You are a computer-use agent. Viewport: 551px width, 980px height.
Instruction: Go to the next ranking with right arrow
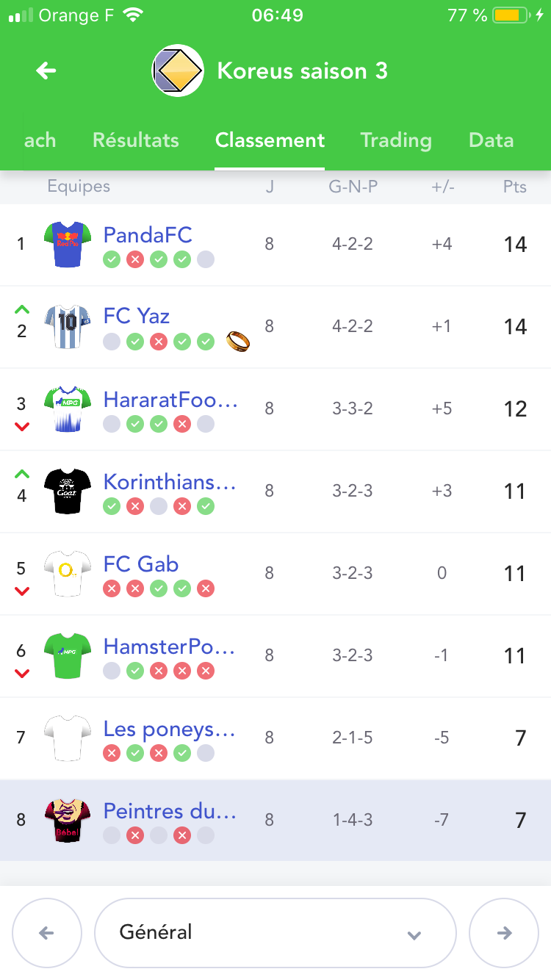click(504, 932)
